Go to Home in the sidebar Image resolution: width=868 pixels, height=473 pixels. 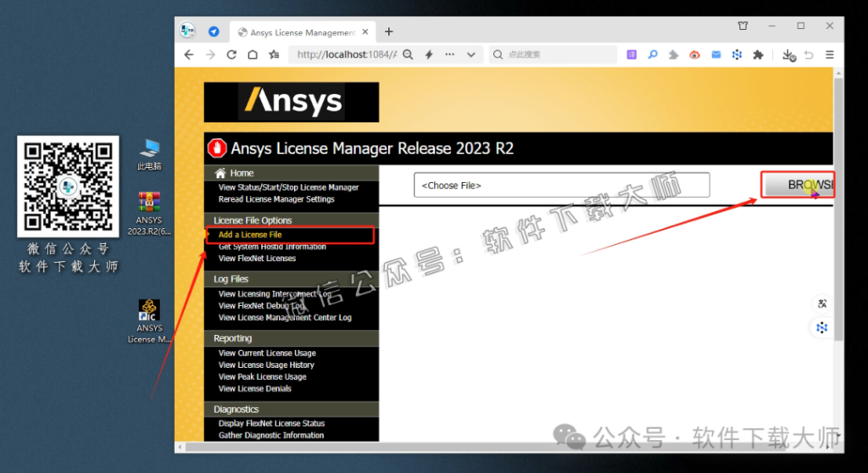[x=242, y=173]
